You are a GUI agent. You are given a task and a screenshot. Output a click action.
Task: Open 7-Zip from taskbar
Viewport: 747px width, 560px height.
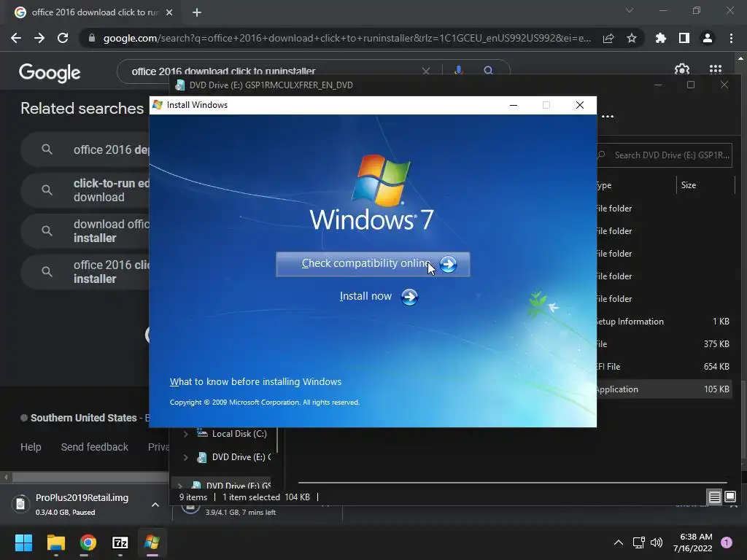(x=120, y=542)
